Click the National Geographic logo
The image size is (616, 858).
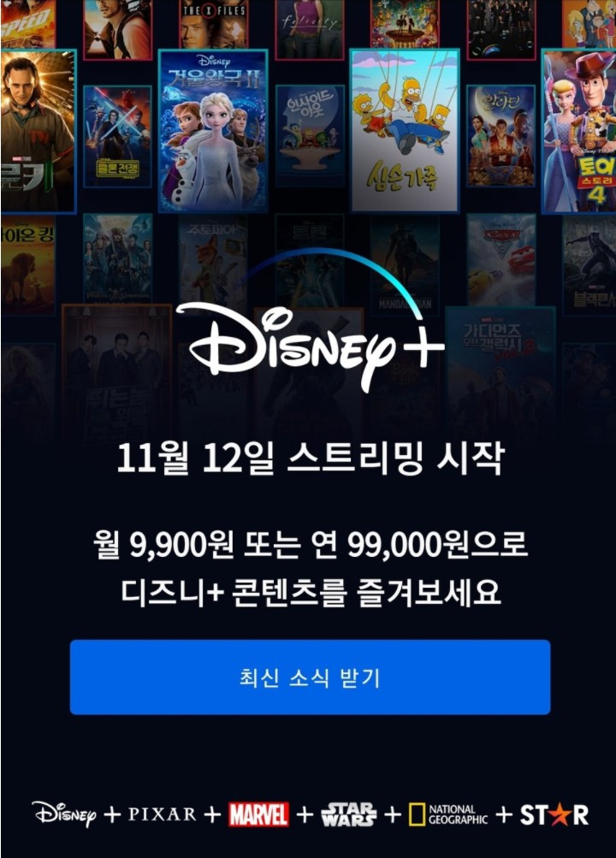448,814
